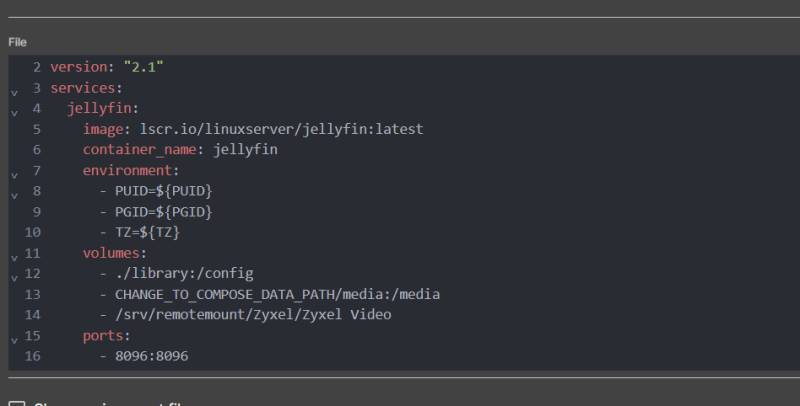
Task: Collapse the ports section on line 15
Action: (14, 338)
